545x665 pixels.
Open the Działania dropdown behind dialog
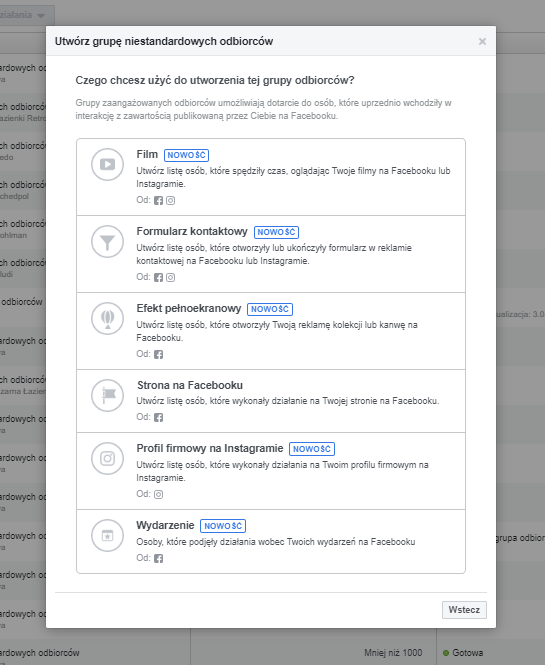click(23, 15)
